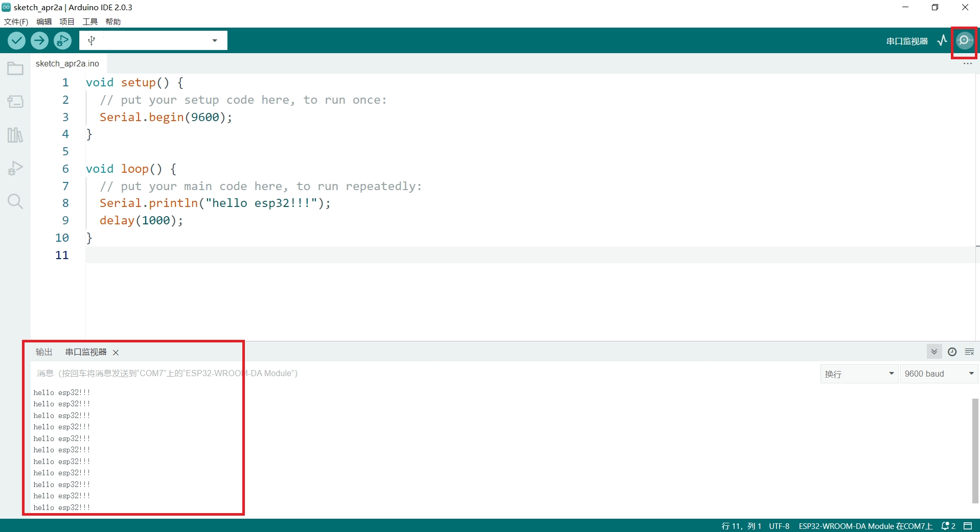Open the Library Manager sidebar icon
This screenshot has height=532, width=980.
click(x=15, y=135)
